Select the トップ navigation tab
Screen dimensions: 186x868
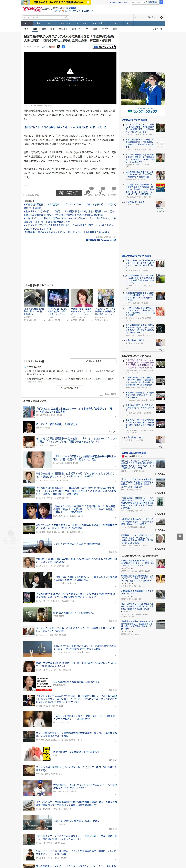point(27,24)
